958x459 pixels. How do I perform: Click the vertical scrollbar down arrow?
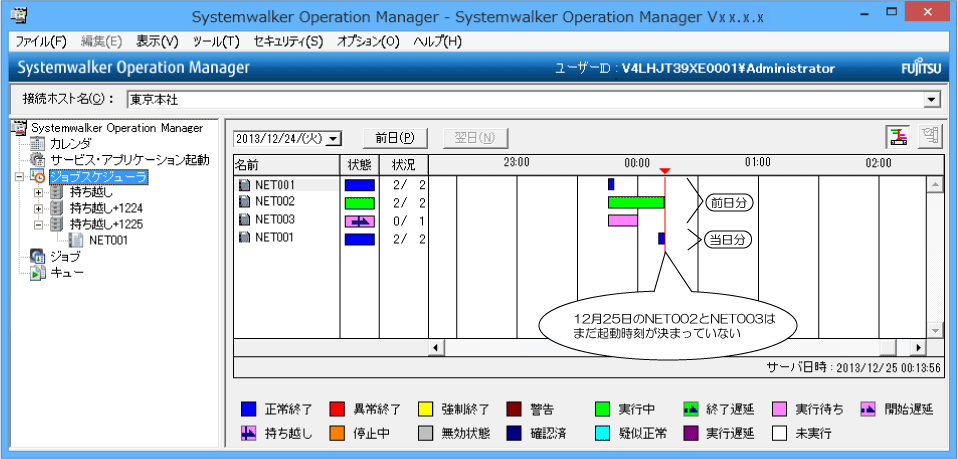935,330
